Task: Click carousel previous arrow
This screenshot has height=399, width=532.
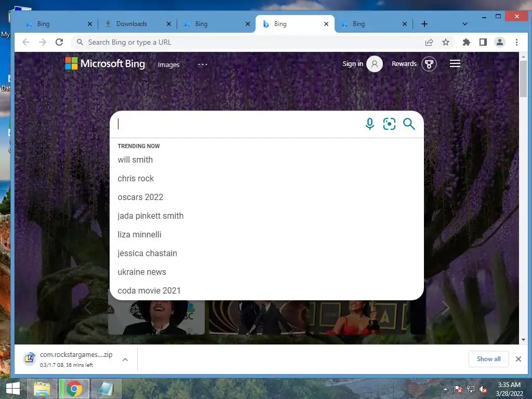Action: tap(87, 308)
